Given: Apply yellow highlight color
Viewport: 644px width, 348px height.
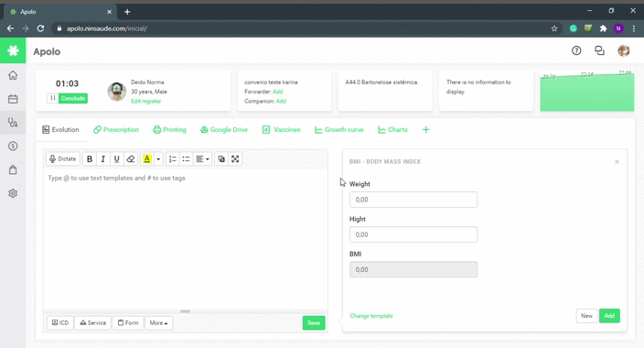Looking at the screenshot, I should (147, 158).
